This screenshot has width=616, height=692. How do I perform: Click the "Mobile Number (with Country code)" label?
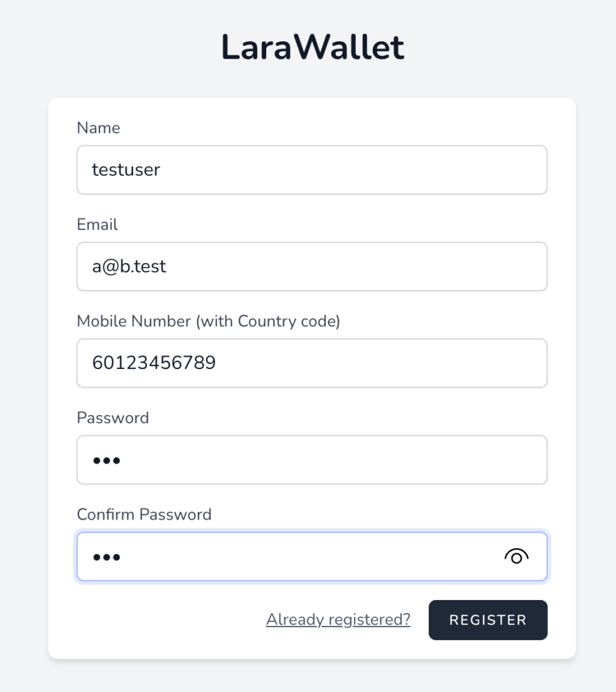(208, 321)
